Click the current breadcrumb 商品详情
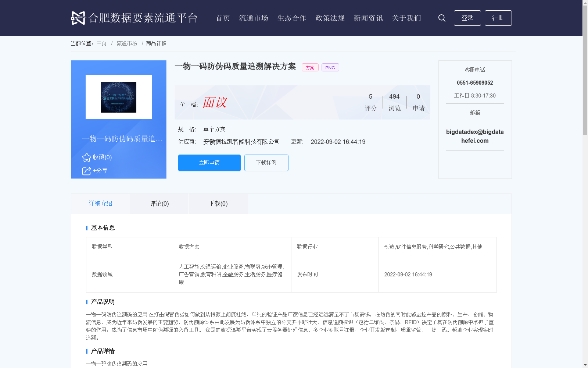This screenshot has width=588, height=368. (156, 43)
